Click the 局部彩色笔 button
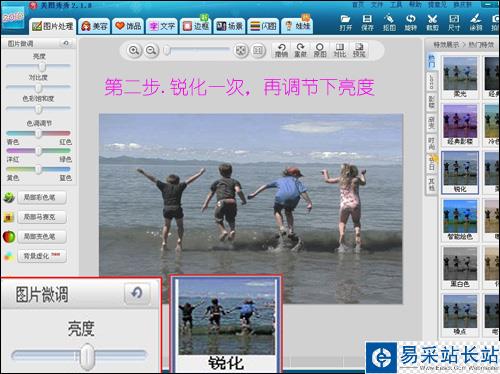This screenshot has height=374, width=500. [x=42, y=197]
